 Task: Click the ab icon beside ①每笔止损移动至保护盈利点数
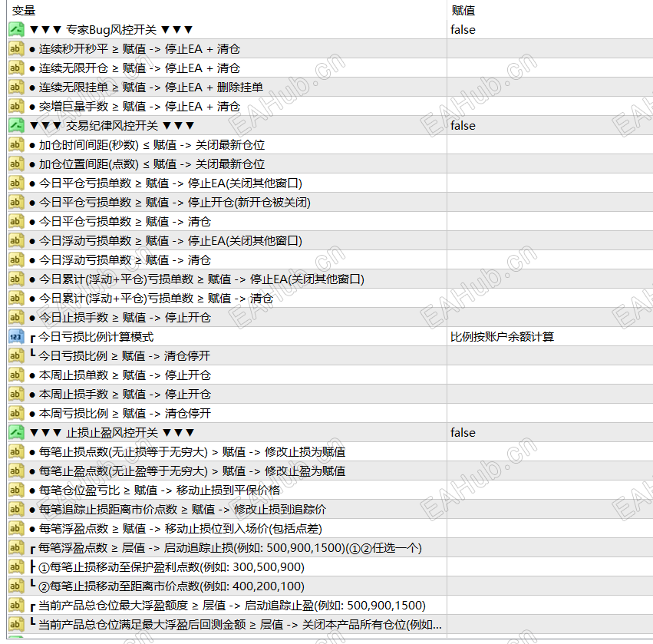pyautogui.click(x=16, y=567)
